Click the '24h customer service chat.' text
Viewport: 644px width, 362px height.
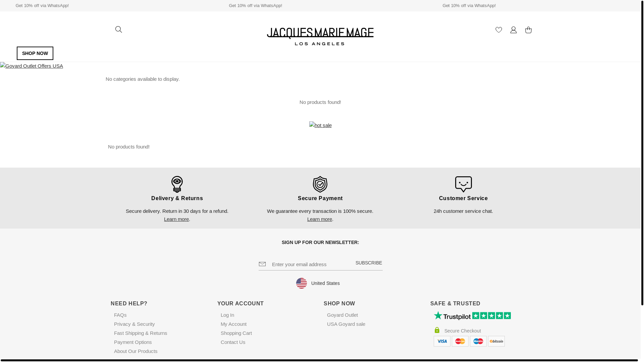(x=463, y=211)
